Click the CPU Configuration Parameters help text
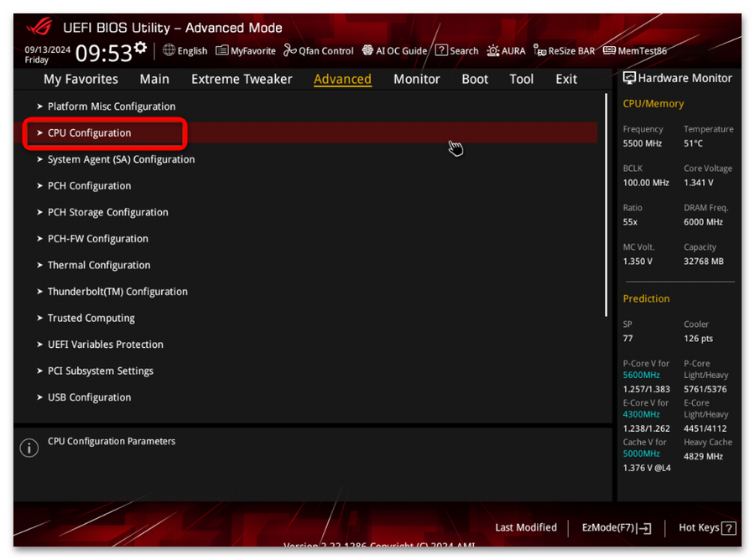The width and height of the screenshot is (755, 560). tap(112, 441)
